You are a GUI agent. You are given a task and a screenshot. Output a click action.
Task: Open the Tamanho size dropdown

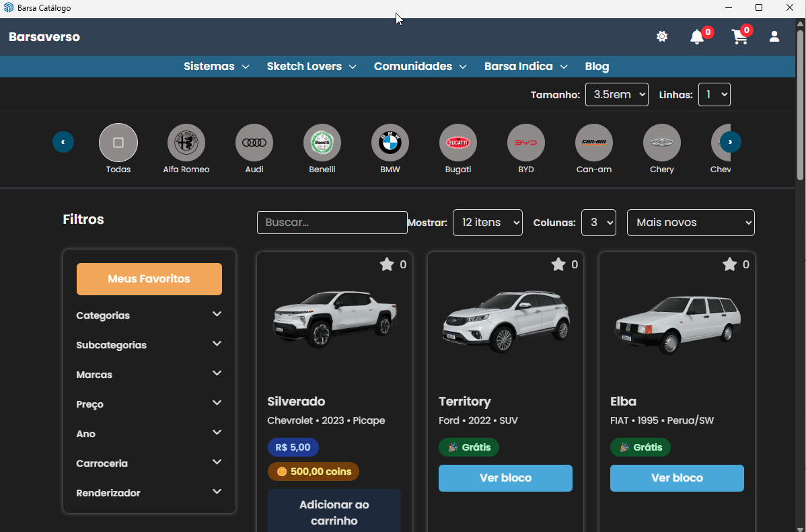(616, 95)
